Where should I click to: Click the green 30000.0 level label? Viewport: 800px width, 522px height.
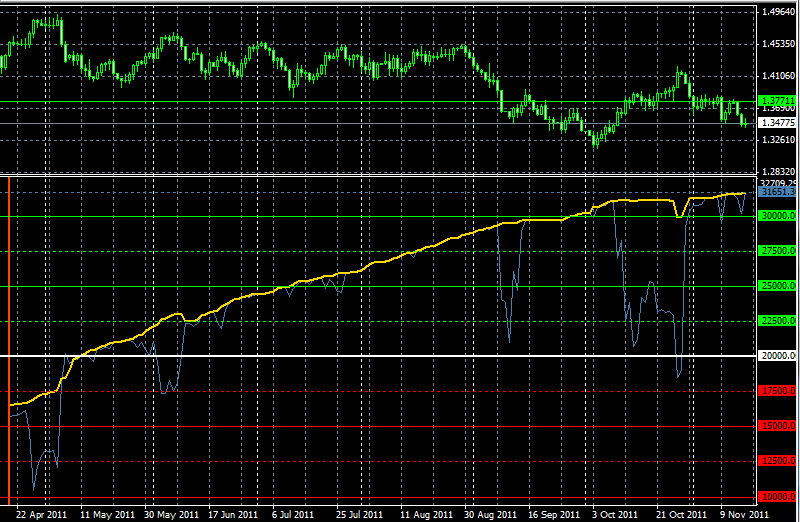[x=778, y=216]
